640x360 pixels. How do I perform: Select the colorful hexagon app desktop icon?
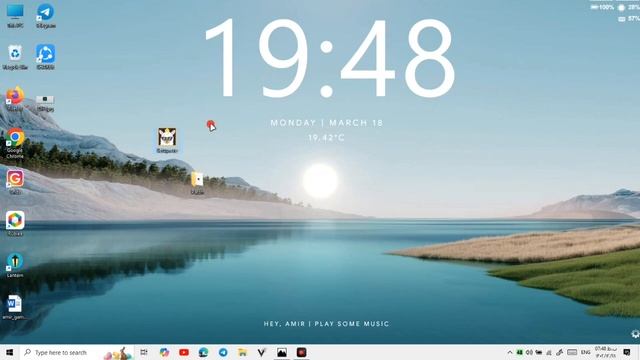click(x=15, y=223)
